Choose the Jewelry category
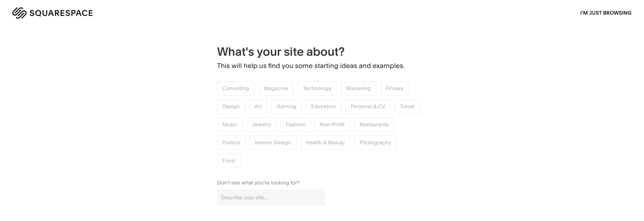 click(261, 124)
